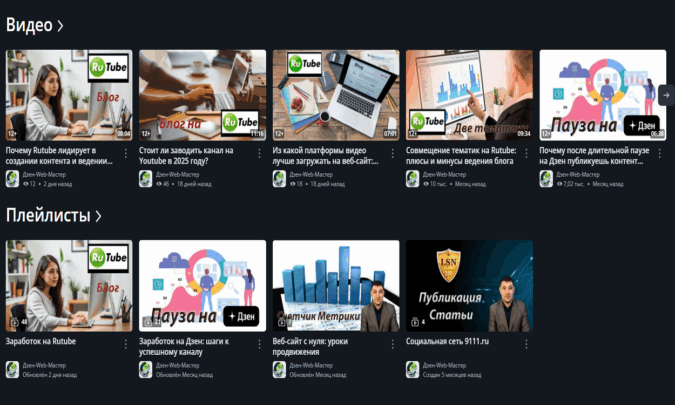Click channel name under 'Социальная сеть 9111.ru' playlist

click(x=445, y=365)
